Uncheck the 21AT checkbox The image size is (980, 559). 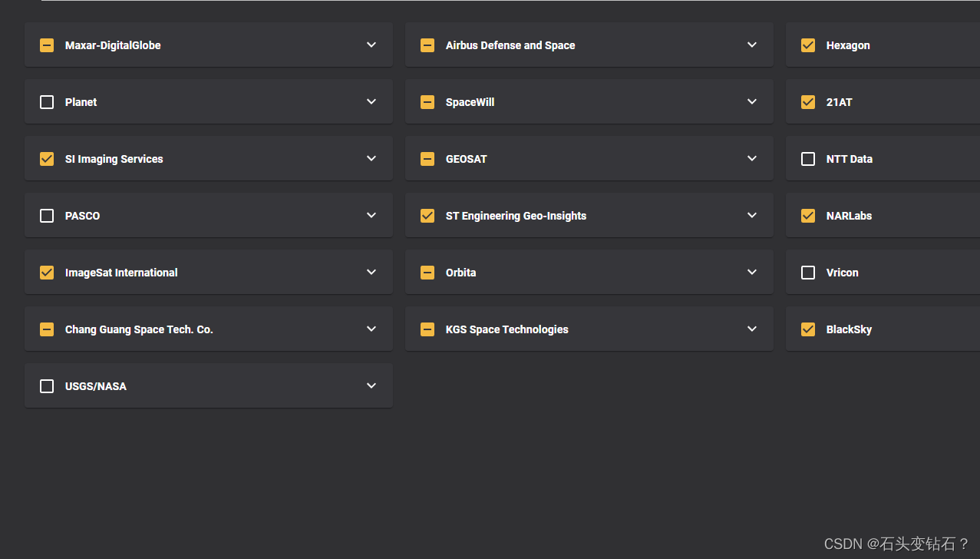(808, 102)
